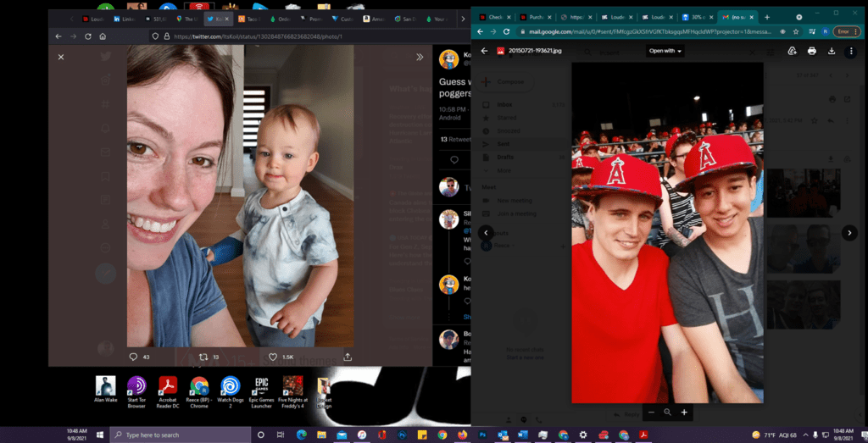The height and width of the screenshot is (443, 868).
Task: Click the Chrome Error update button
Action: tap(845, 31)
